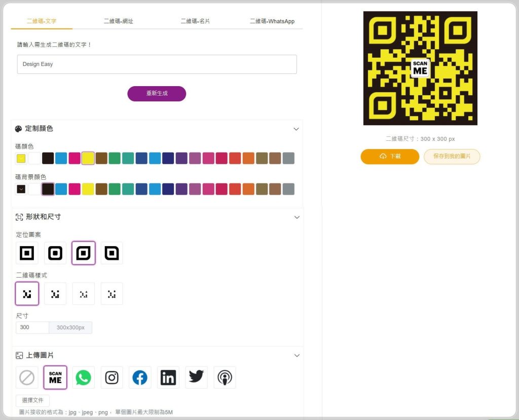Select the Facebook logo for the QR code
This screenshot has height=420, width=519.
[x=140, y=377]
